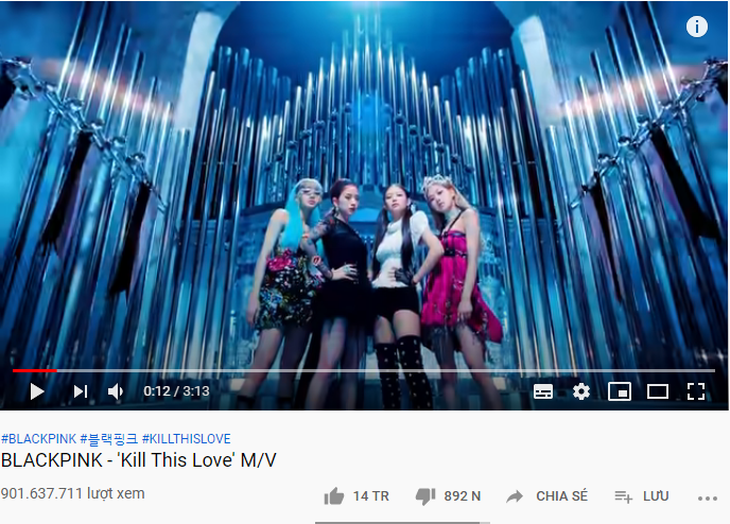Open the video settings gear
The height and width of the screenshot is (524, 730).
[x=581, y=391]
